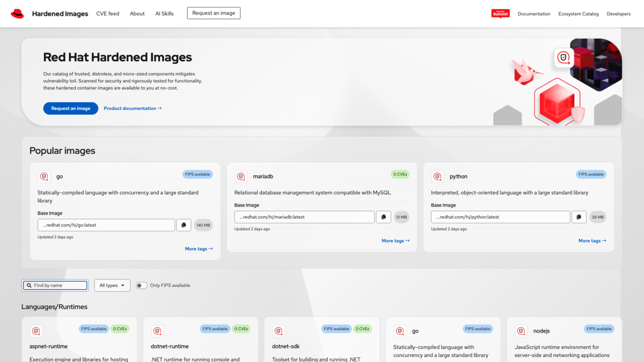
Task: Select the mariadb base image path field
Action: (x=304, y=217)
